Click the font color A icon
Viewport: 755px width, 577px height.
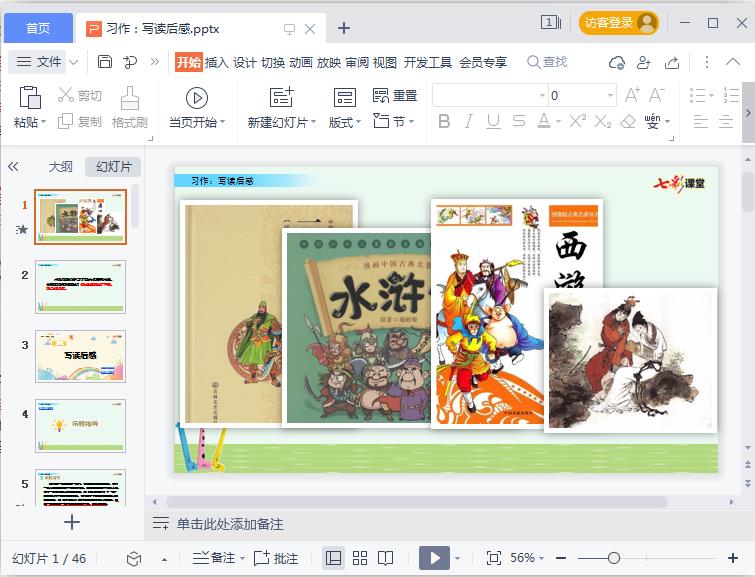(x=544, y=121)
